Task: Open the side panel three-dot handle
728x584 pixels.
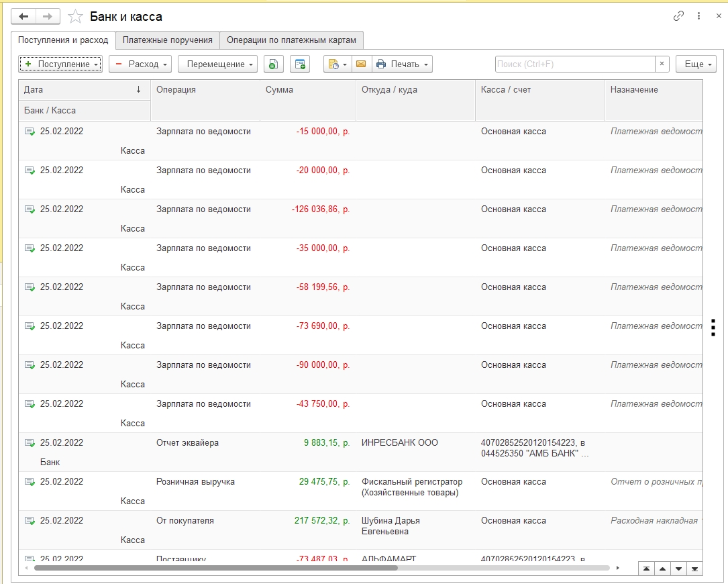Action: [x=713, y=328]
